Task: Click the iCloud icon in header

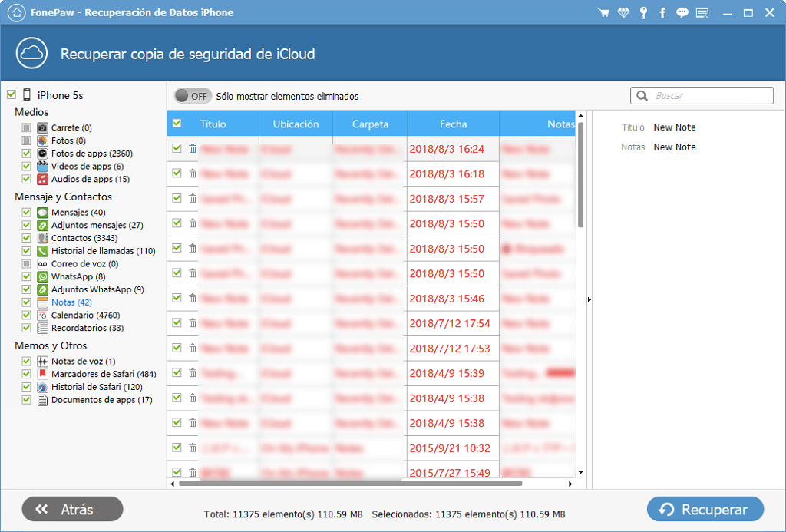Action: pos(31,53)
